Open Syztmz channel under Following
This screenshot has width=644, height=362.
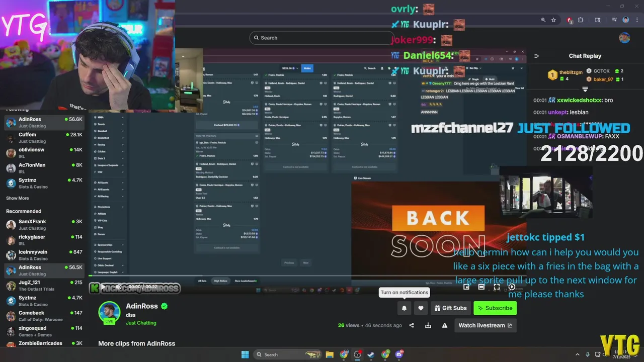pos(44,183)
